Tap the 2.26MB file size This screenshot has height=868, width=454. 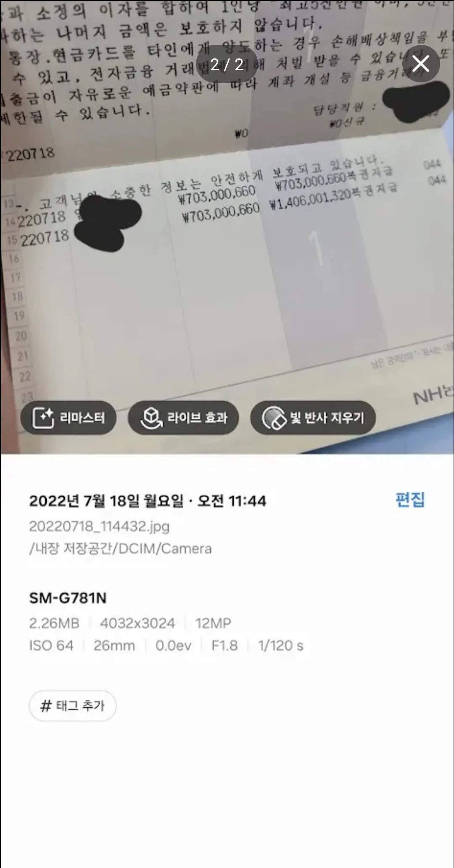click(54, 623)
